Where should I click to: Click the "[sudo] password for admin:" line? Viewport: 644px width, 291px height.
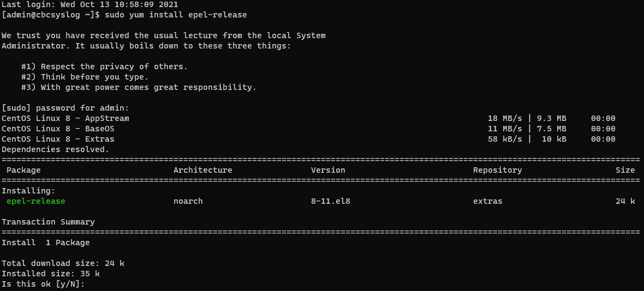click(65, 108)
